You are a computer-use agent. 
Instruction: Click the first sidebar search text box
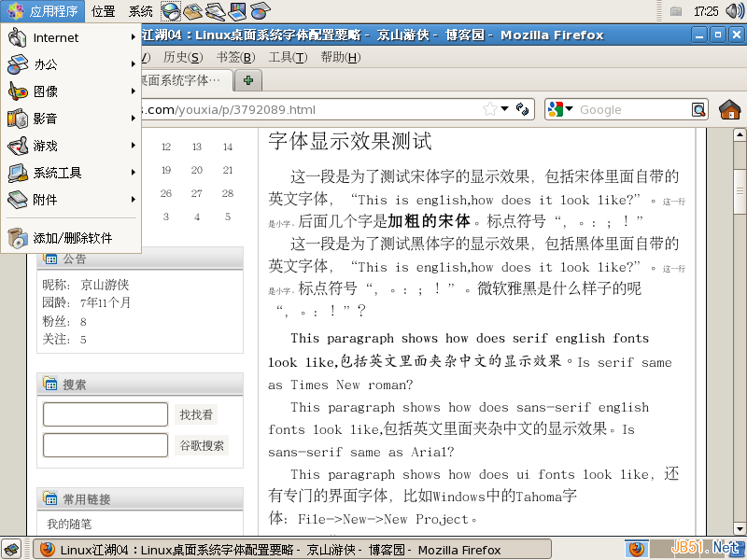pyautogui.click(x=106, y=414)
